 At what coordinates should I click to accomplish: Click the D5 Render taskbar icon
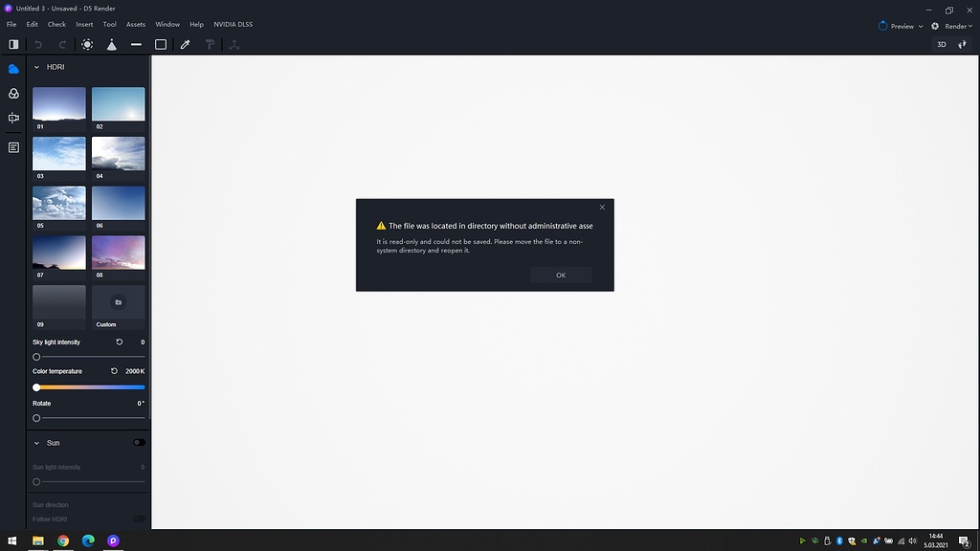[x=113, y=540]
